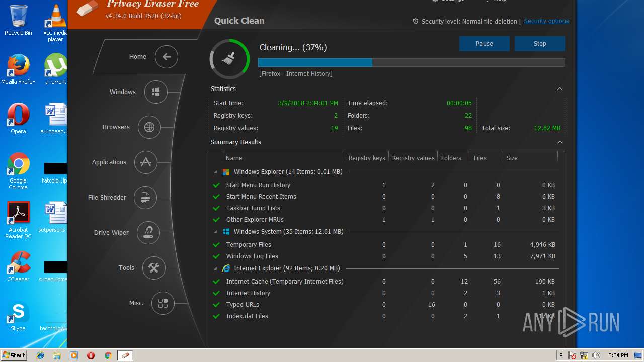Click the Other Explorer MRUs checkmark
The width and height of the screenshot is (644, 362).
click(x=216, y=220)
